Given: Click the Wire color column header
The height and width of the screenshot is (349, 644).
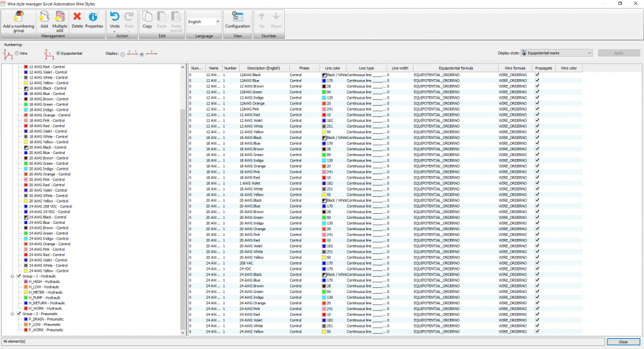Looking at the screenshot, I should coord(569,68).
